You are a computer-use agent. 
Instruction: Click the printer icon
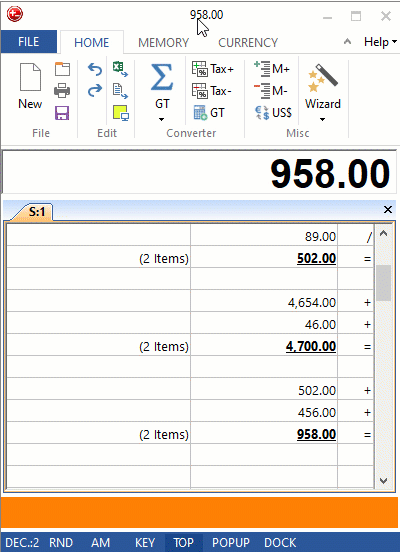pos(62,91)
